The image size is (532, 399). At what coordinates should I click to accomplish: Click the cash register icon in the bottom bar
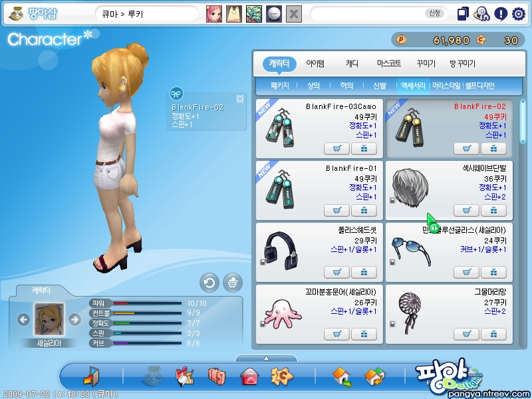152,376
